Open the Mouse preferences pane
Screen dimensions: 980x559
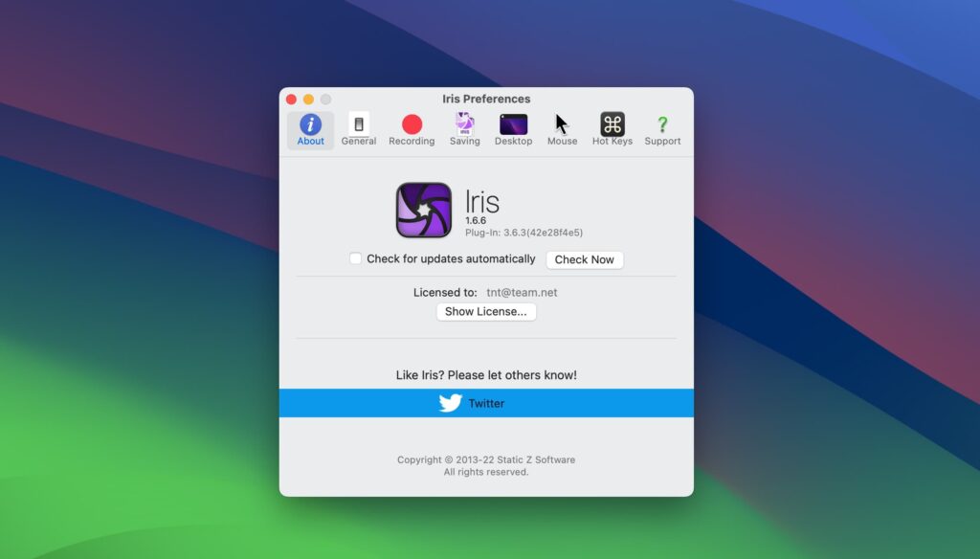coord(562,128)
